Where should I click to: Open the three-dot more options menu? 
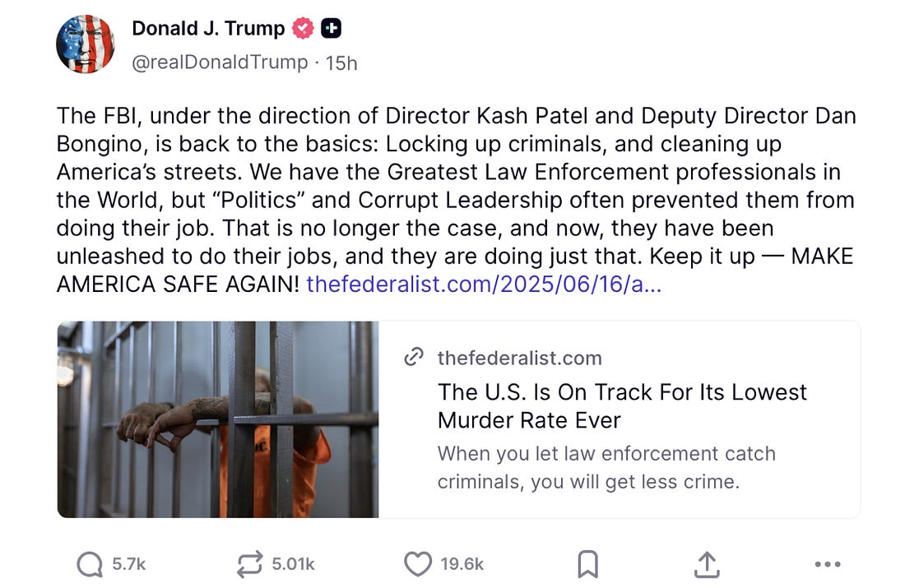point(827,564)
